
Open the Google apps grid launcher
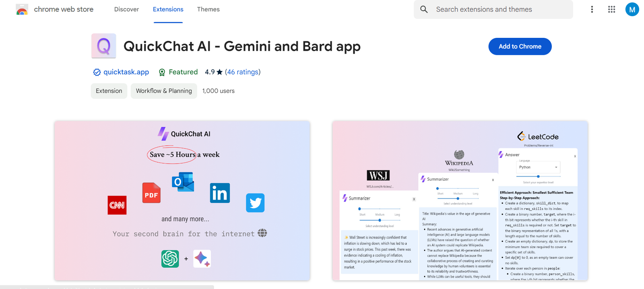tap(611, 9)
